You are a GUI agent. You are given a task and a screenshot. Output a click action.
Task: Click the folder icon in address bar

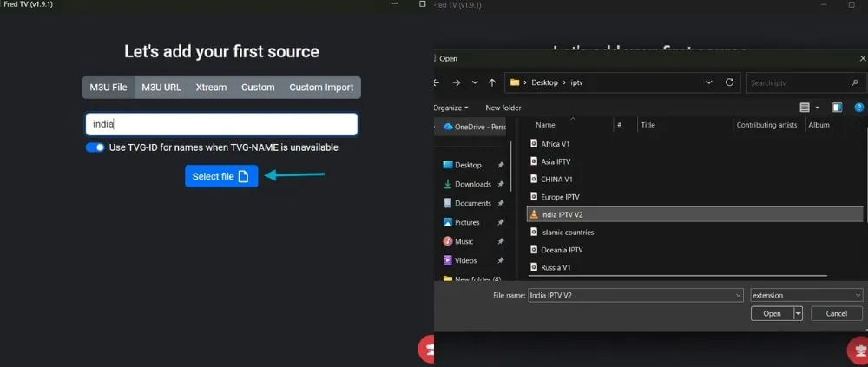(x=515, y=82)
